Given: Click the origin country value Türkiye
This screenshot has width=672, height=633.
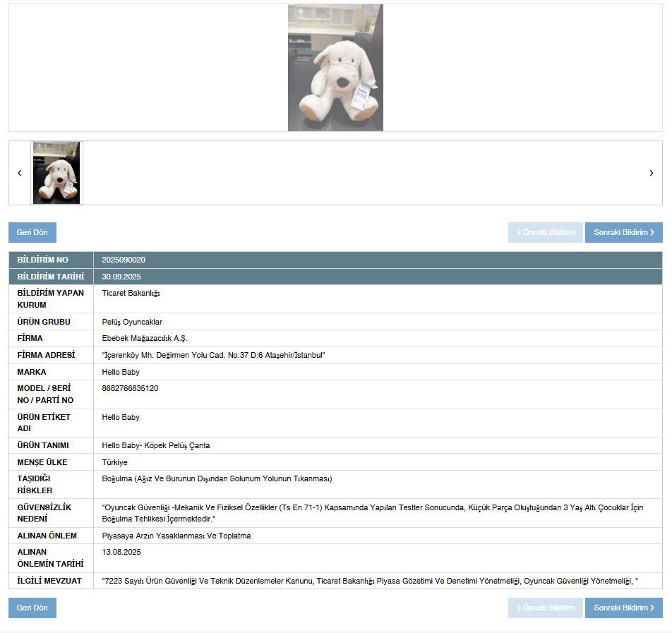Looking at the screenshot, I should coord(114,463).
